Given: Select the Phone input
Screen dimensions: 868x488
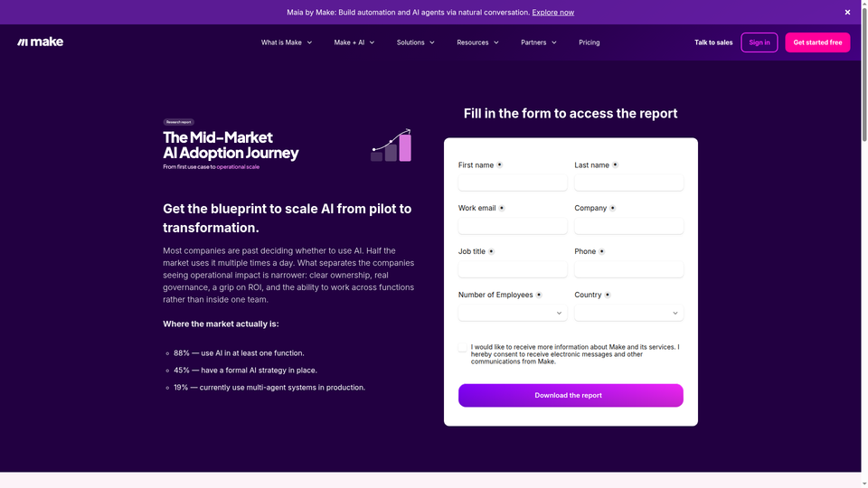Looking at the screenshot, I should coord(629,269).
